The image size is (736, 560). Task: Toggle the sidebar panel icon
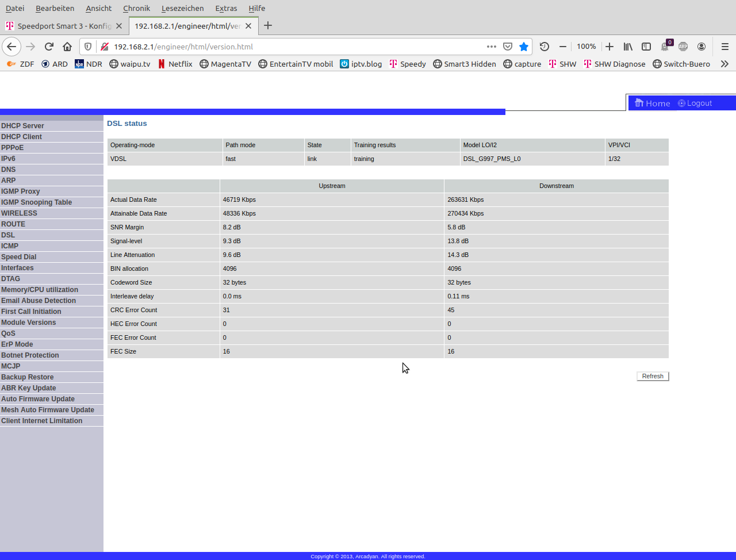[646, 47]
